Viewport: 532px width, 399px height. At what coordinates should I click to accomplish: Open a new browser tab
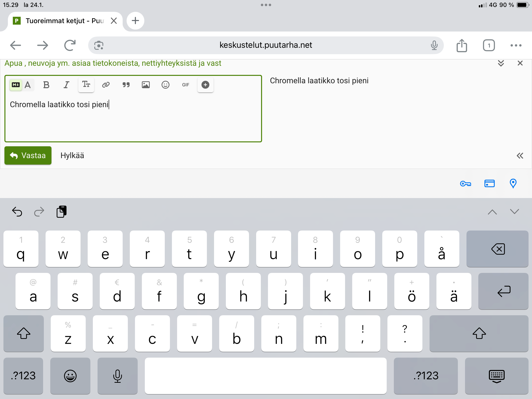[x=135, y=21]
